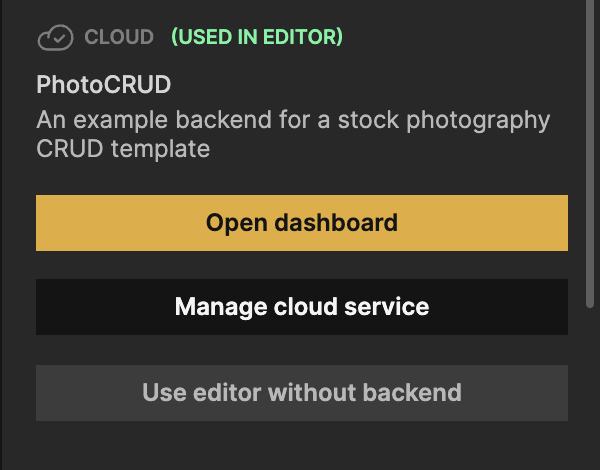Screen dimensions: 600x470
Task: Click the CLOUD label text
Action: 119,38
